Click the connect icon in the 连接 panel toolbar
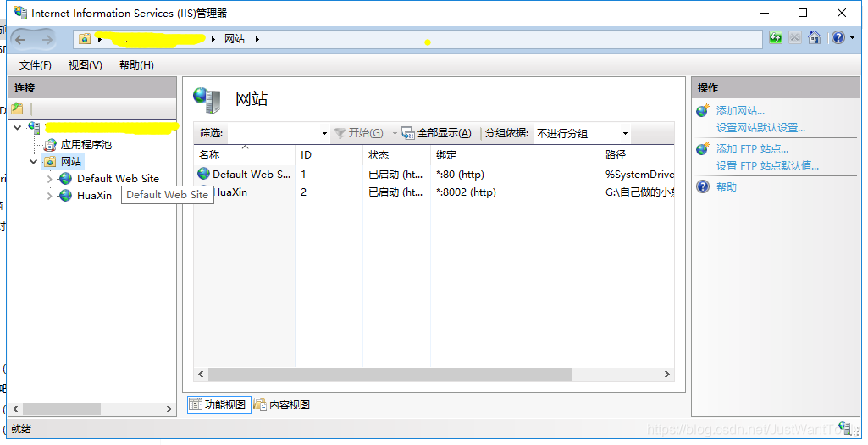The image size is (868, 445). [x=17, y=108]
